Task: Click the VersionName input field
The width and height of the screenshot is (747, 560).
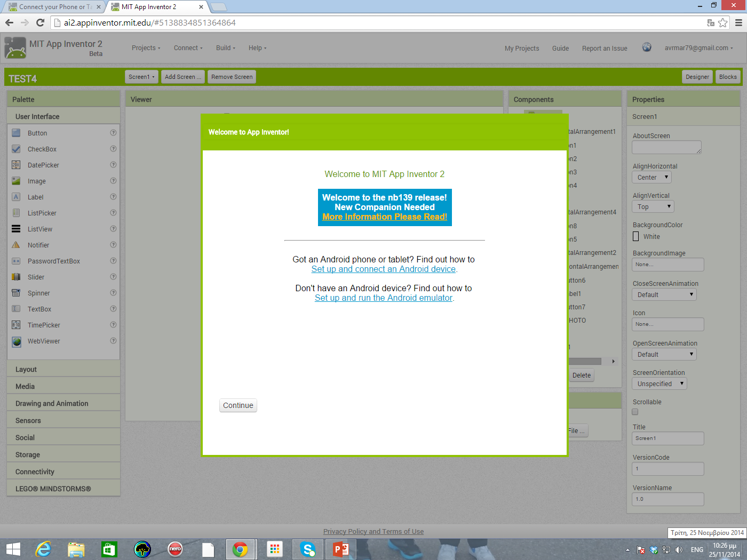Action: 668,499
